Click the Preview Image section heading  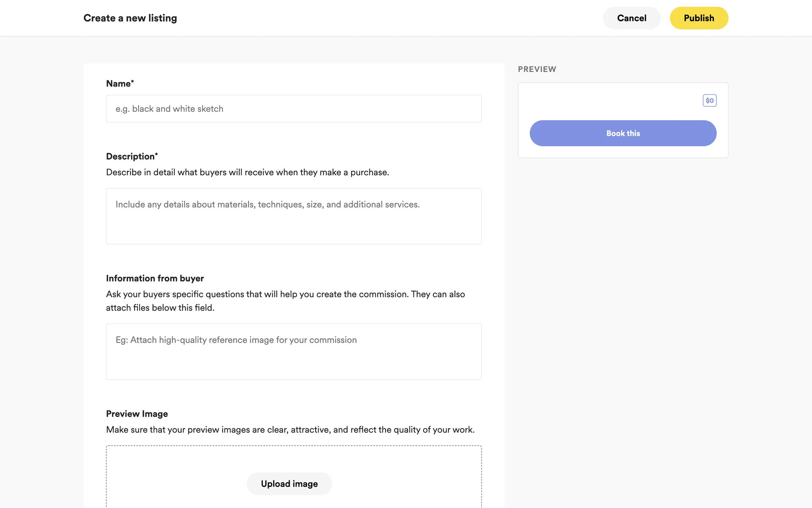(x=137, y=414)
